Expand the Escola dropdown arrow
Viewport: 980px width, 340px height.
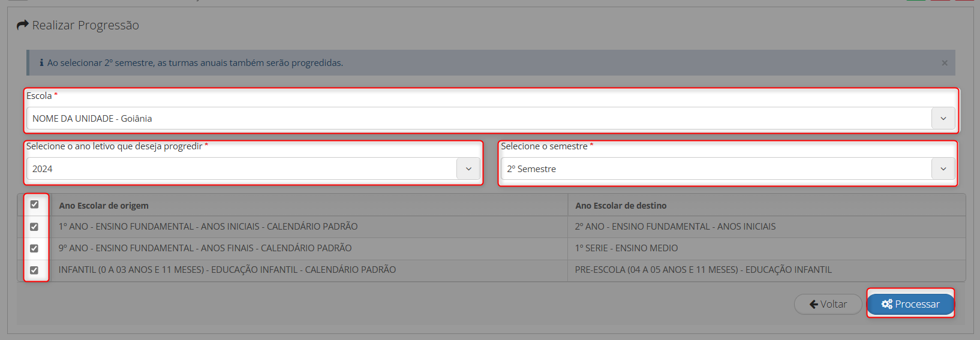(943, 119)
